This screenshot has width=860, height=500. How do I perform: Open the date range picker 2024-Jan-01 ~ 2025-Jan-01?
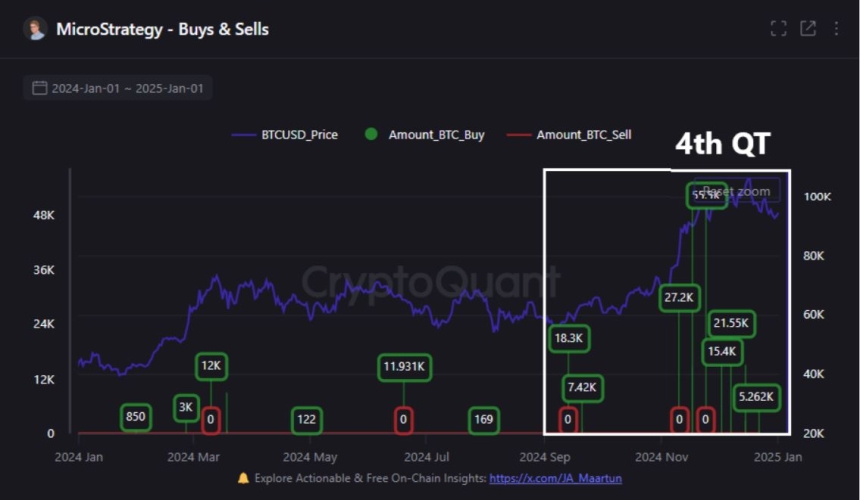(118, 88)
